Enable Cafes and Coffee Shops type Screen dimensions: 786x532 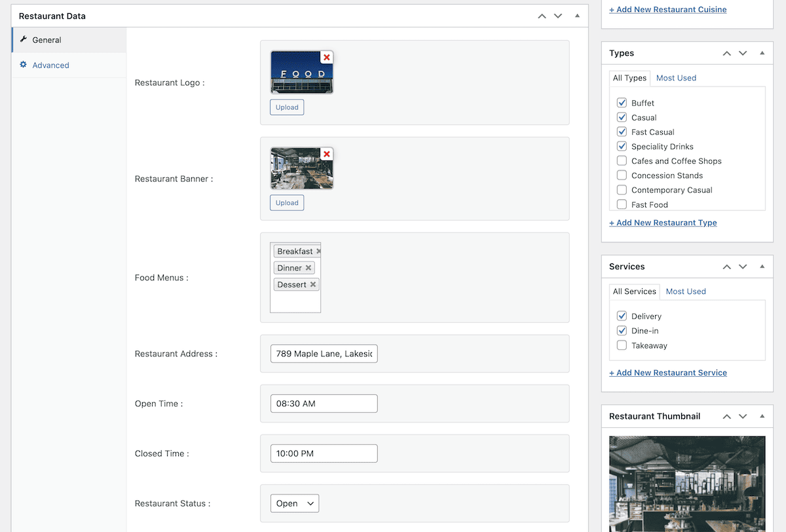tap(622, 161)
